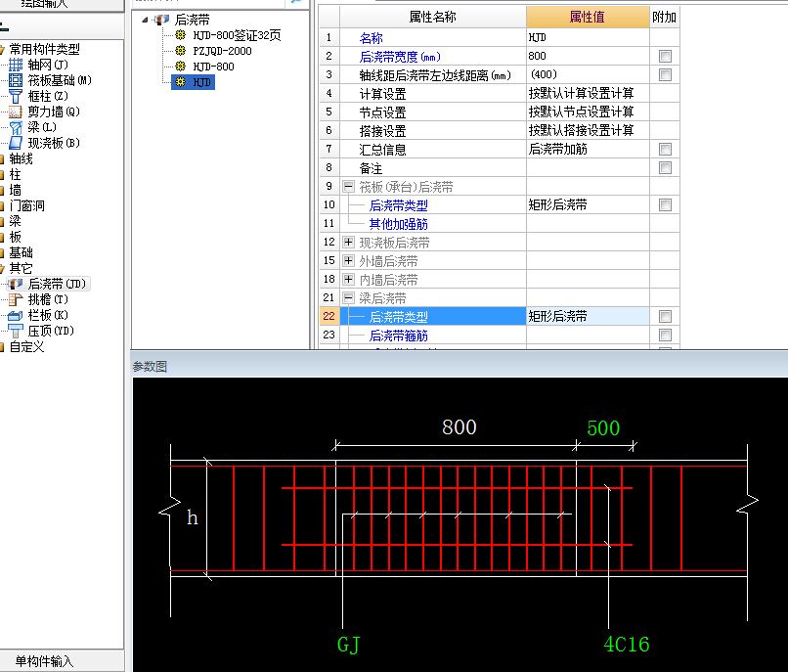The width and height of the screenshot is (788, 672).
Task: Click the green 500 dimension in diagram
Action: click(603, 428)
